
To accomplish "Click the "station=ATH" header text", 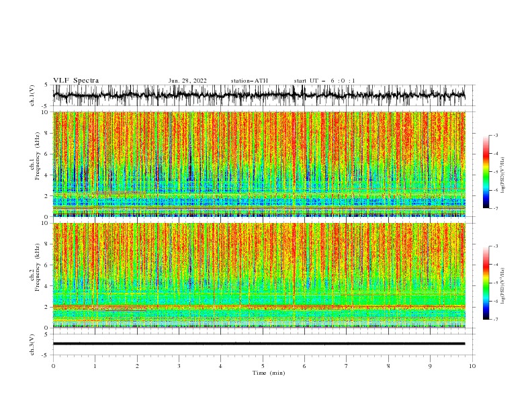I will click(x=249, y=81).
